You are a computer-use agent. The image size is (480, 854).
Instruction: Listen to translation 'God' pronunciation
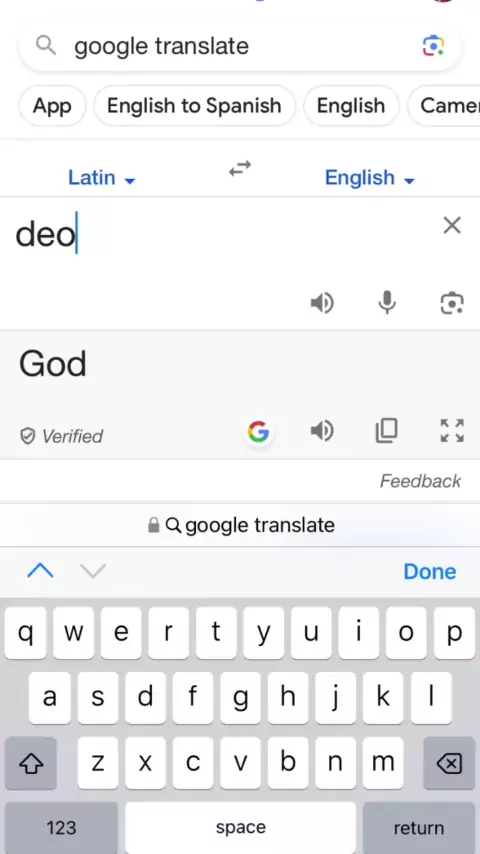point(322,431)
